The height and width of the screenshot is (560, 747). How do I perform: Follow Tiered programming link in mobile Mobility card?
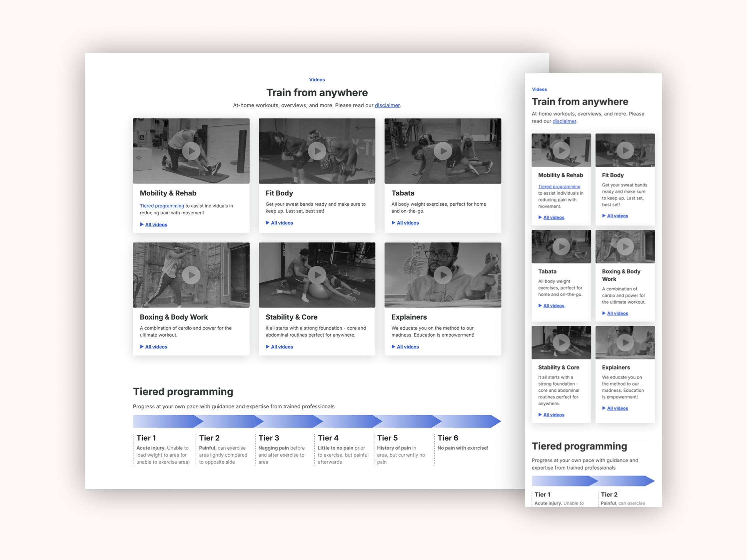click(559, 187)
